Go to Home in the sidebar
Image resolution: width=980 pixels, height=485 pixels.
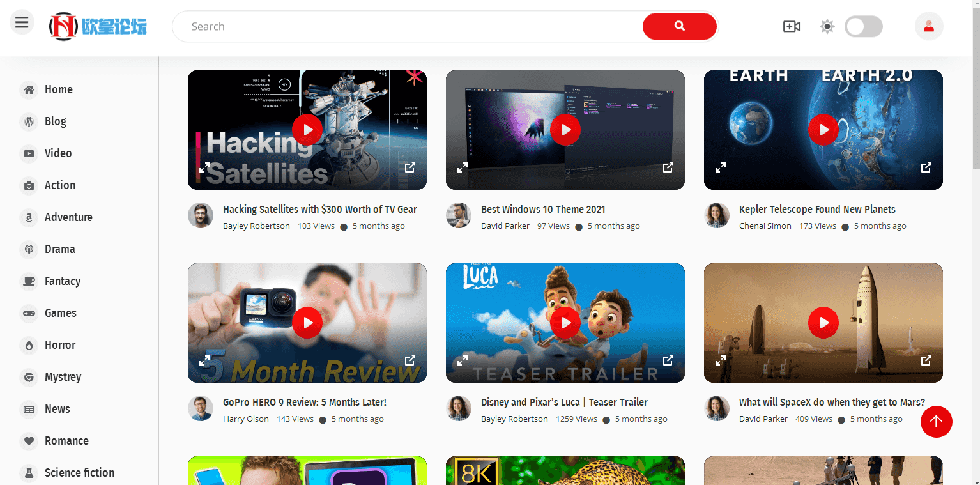[x=58, y=89]
